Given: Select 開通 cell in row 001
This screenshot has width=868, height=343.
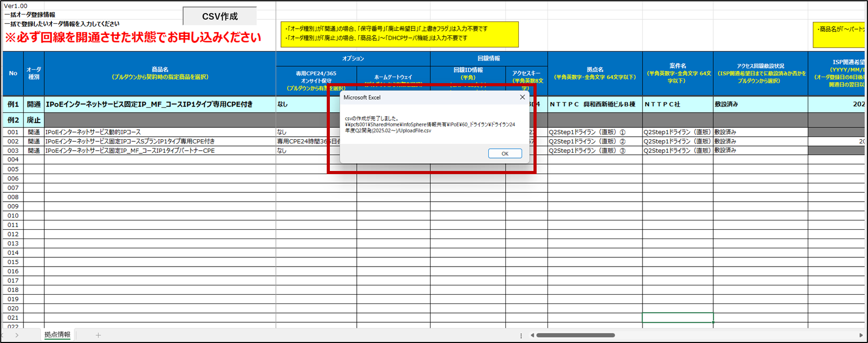Looking at the screenshot, I should pos(34,132).
